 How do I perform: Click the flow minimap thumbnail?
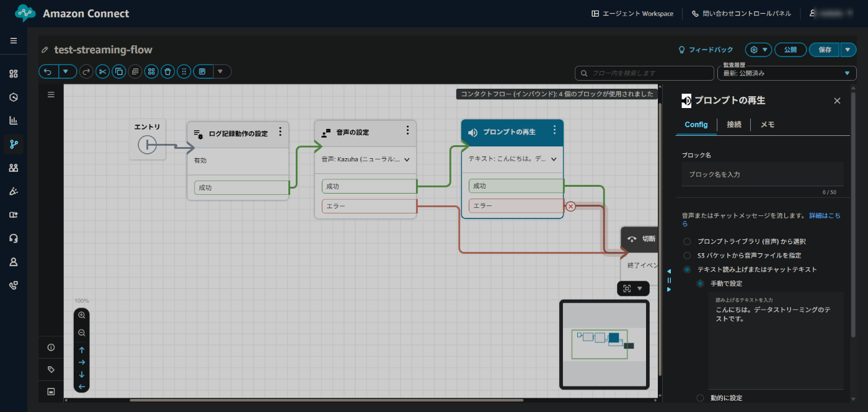click(x=604, y=344)
